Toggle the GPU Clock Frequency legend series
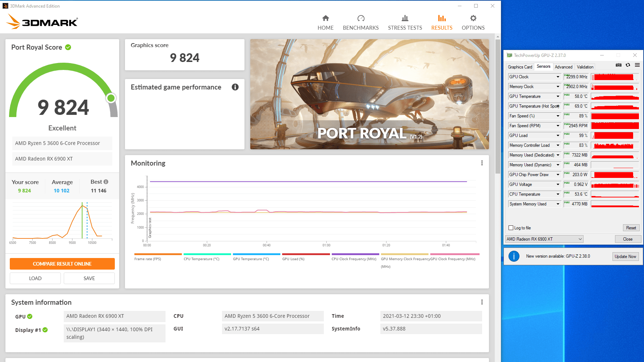The height and width of the screenshot is (362, 644). click(x=455, y=257)
